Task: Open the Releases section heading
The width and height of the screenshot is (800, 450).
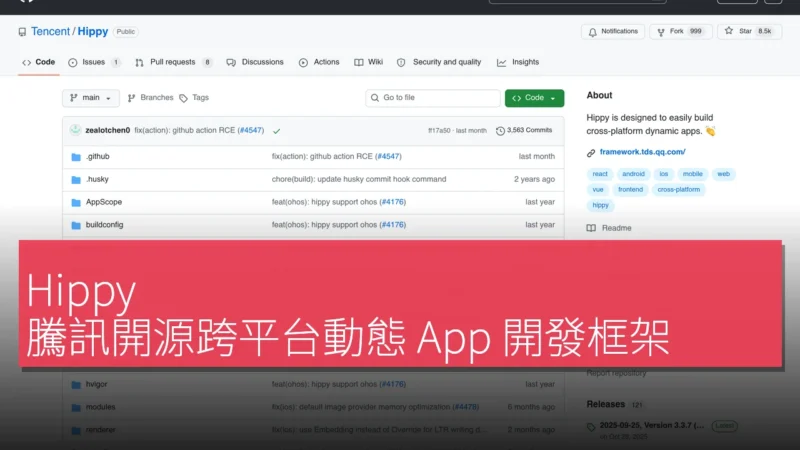Action: pos(606,404)
